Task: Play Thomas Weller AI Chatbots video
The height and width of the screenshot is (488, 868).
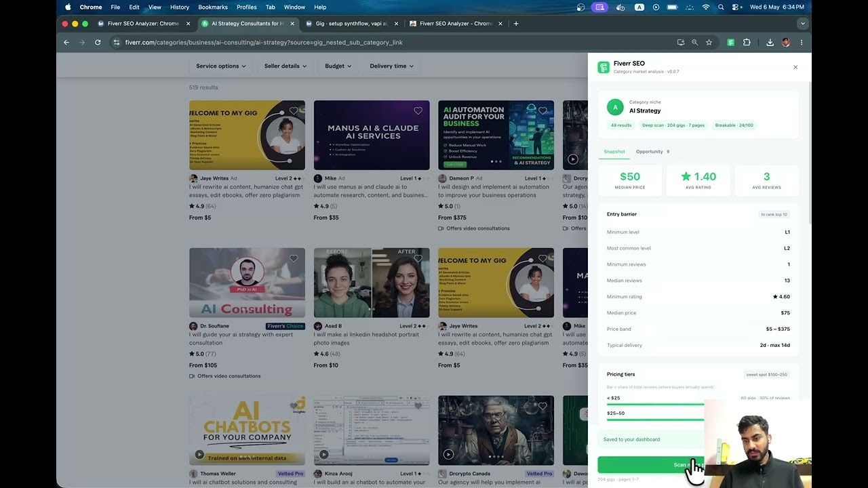Action: [x=199, y=454]
